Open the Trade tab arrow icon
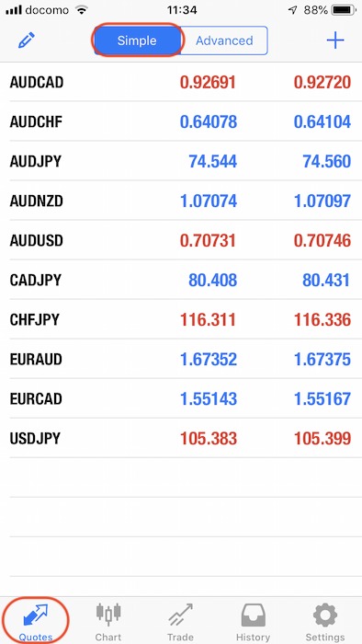 pyautogui.click(x=180, y=615)
